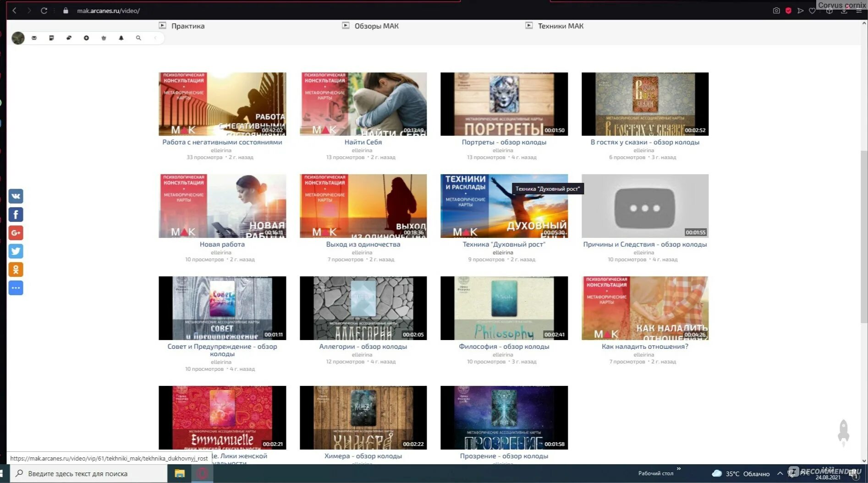Open the Совет и Предупреждение - обзор колоды link
The height and width of the screenshot is (483, 868).
(222, 350)
